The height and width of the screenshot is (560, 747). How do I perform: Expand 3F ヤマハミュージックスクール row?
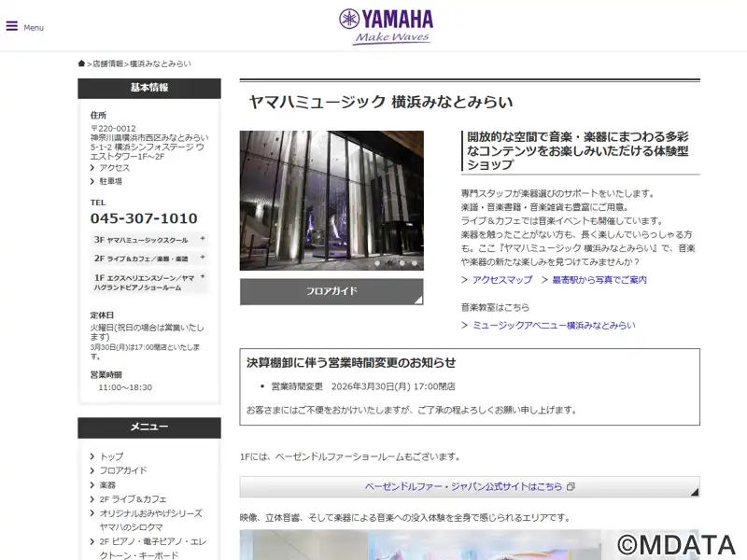pos(149,240)
